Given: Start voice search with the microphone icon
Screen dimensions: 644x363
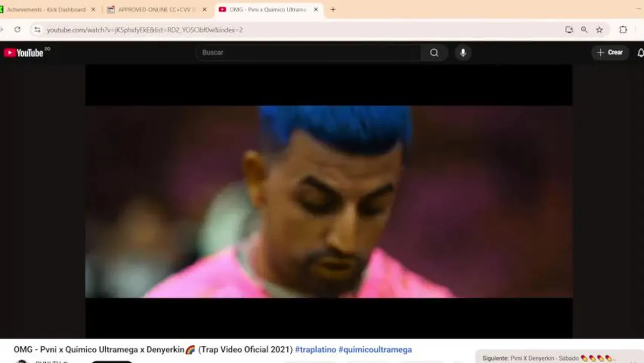Looking at the screenshot, I should coord(463,52).
